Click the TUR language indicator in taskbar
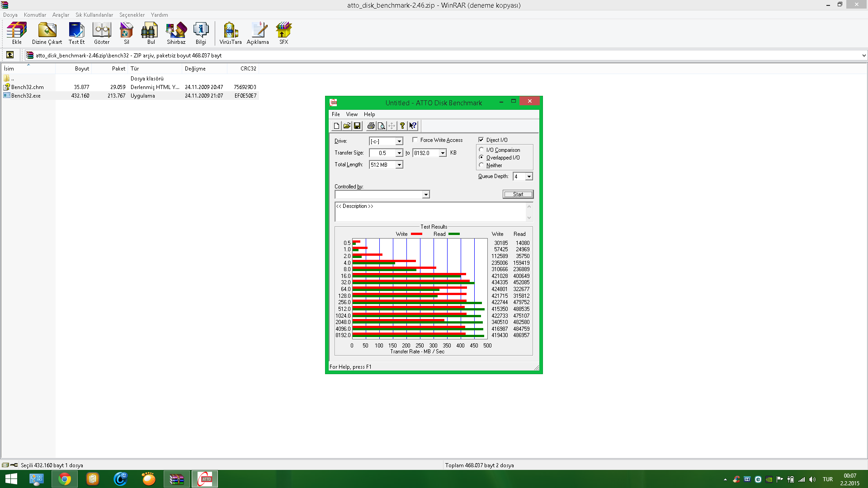Screen dimensions: 868x488 click(828, 479)
